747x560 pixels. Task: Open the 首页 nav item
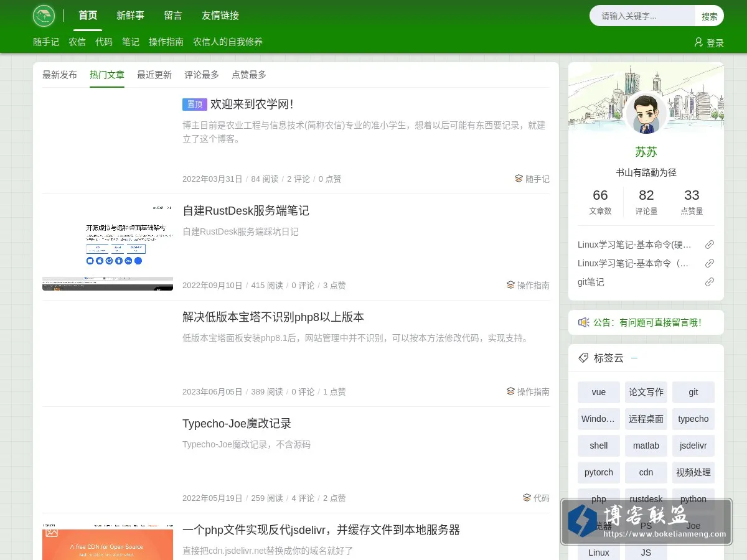(x=88, y=16)
